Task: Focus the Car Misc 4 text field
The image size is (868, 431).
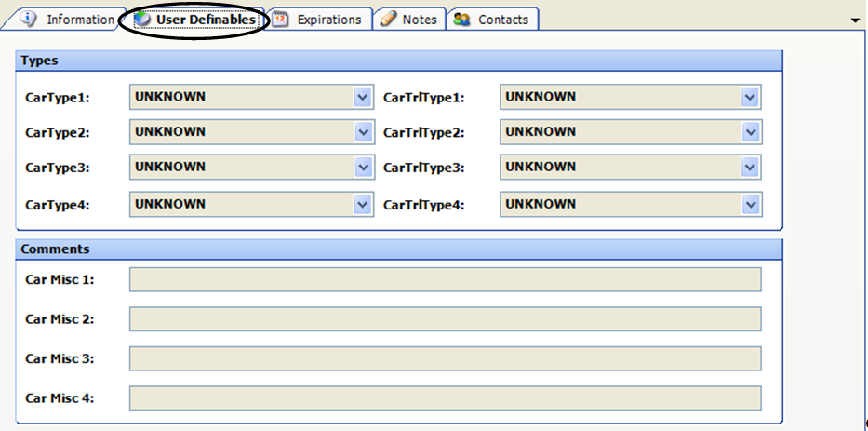Action: [445, 398]
